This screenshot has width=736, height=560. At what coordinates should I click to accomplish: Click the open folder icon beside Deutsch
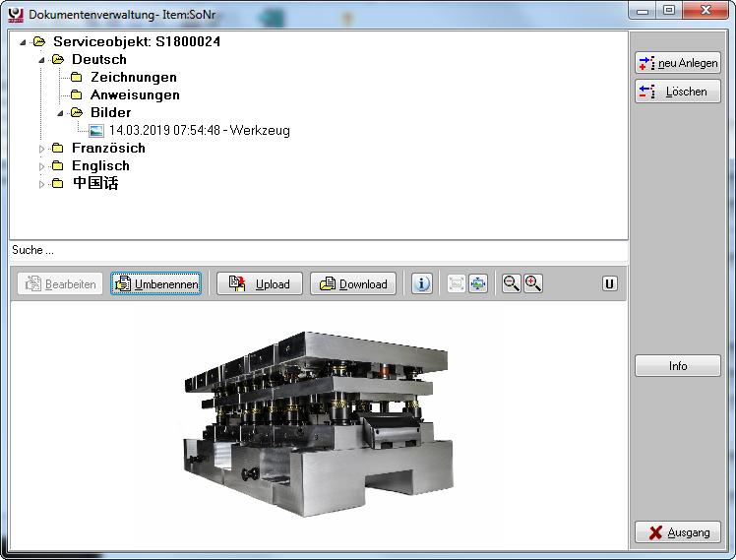[x=58, y=60]
